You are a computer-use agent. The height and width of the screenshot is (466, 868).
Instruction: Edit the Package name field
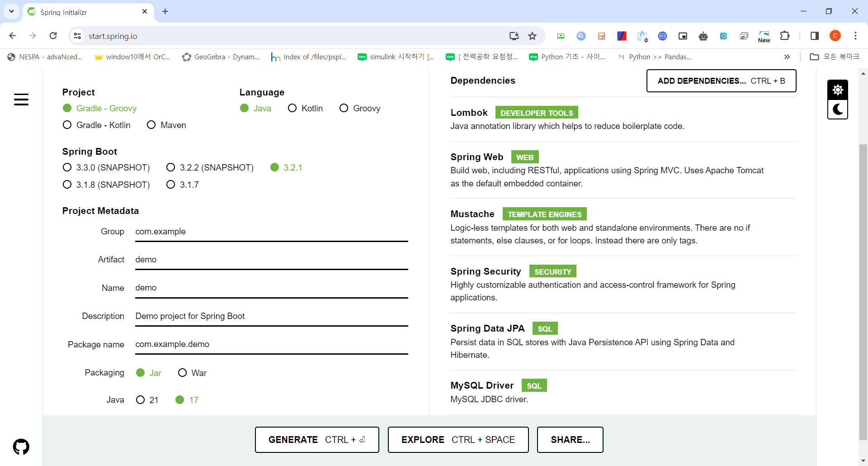click(271, 344)
